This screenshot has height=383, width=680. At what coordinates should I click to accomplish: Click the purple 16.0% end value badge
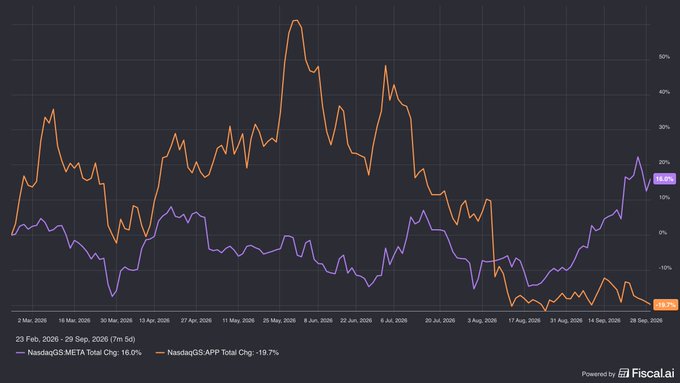[x=664, y=179]
